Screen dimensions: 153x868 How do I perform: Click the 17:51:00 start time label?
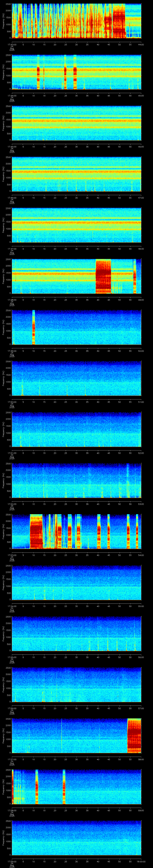click(x=12, y=453)
